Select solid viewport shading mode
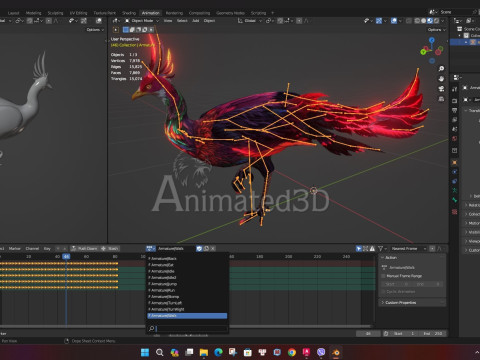 click(424, 21)
